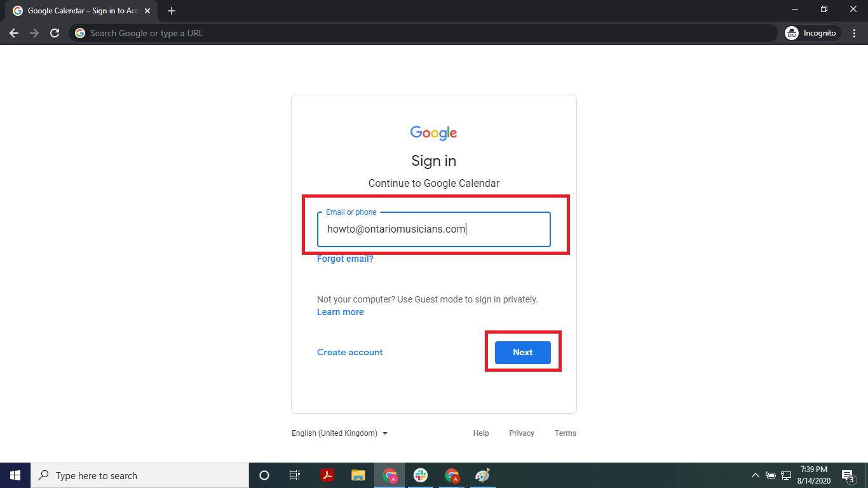Viewport: 868px width, 488px height.
Task: Click the address bar URL field
Action: pyautogui.click(x=423, y=33)
